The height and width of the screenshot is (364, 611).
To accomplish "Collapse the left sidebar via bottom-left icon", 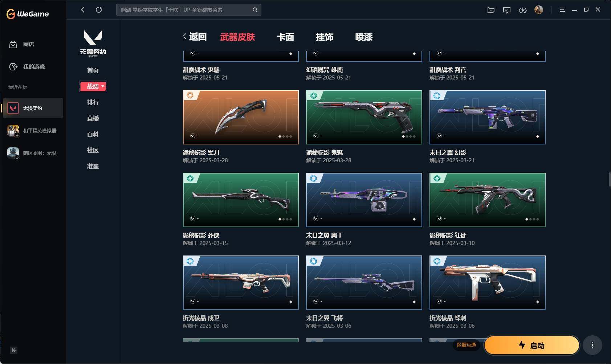I will 14,350.
